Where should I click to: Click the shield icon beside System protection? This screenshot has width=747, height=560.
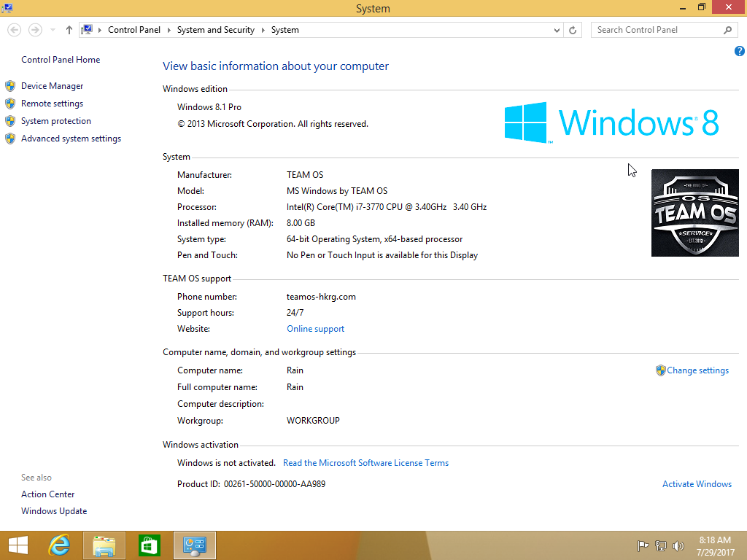[10, 122]
